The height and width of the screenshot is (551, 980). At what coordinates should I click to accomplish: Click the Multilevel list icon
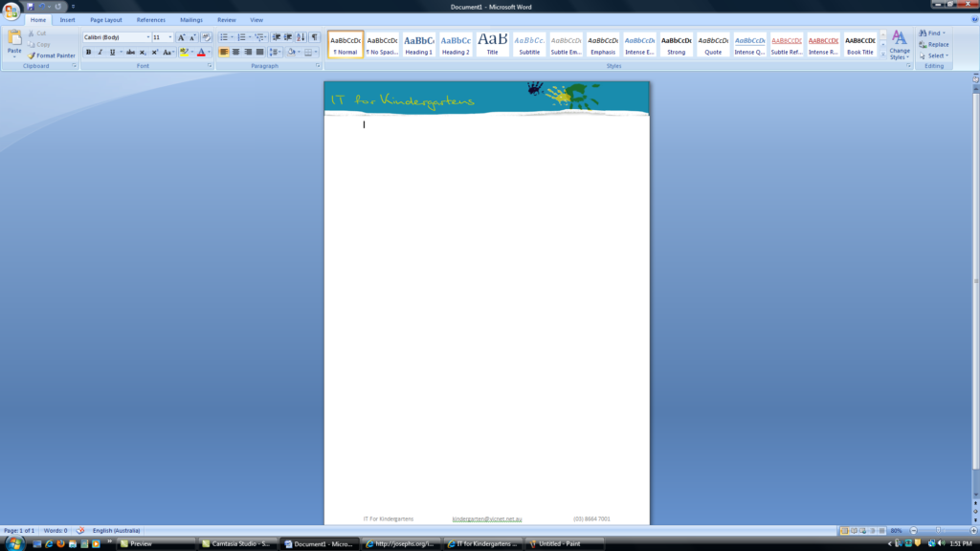(x=259, y=37)
